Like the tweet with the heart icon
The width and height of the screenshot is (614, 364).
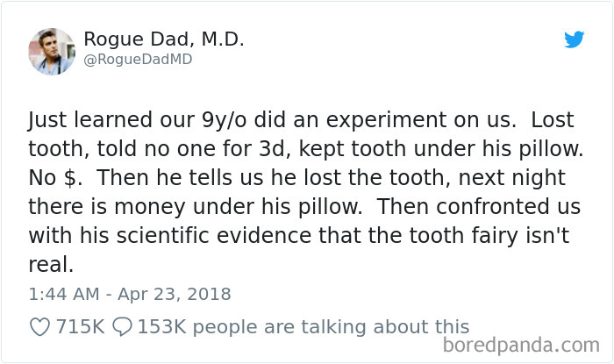[x=39, y=326]
